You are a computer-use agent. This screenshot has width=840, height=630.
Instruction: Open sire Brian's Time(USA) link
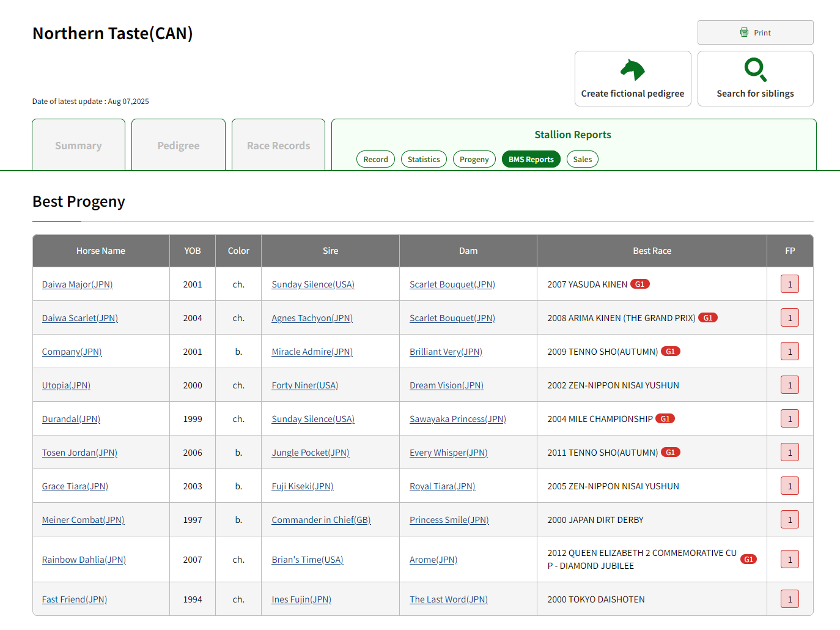point(308,560)
